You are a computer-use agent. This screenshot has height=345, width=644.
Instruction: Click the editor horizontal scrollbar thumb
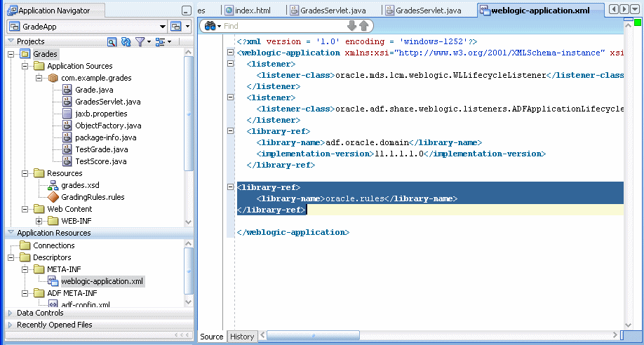pos(313,336)
